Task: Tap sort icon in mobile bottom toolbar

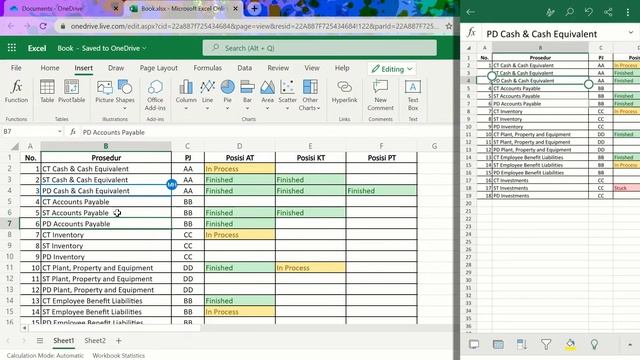Action: pyautogui.click(x=522, y=344)
